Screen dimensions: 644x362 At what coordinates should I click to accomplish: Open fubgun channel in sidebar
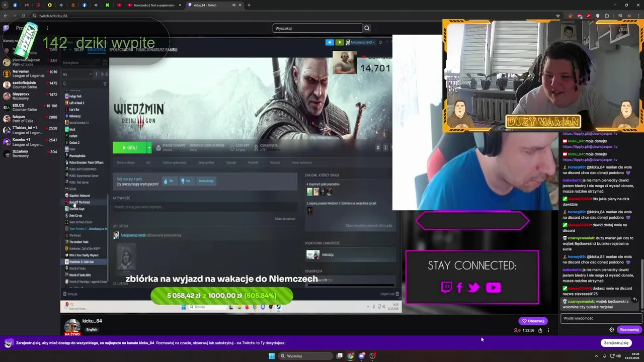(x=30, y=119)
